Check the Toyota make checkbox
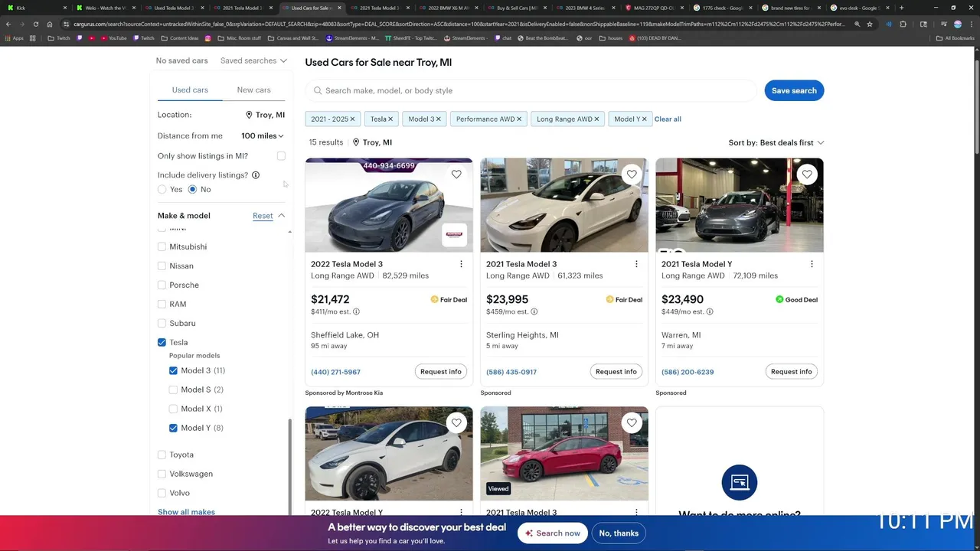Image resolution: width=980 pixels, height=551 pixels. [x=162, y=455]
